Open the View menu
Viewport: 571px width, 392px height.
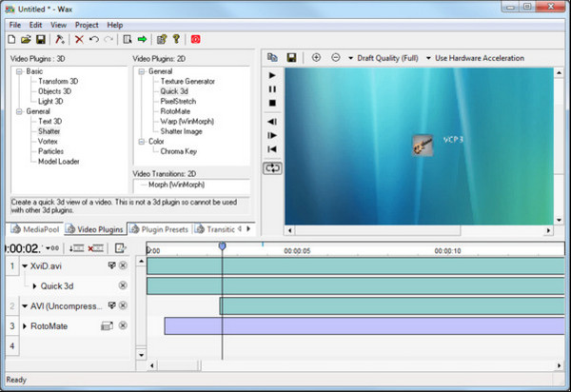pos(58,25)
